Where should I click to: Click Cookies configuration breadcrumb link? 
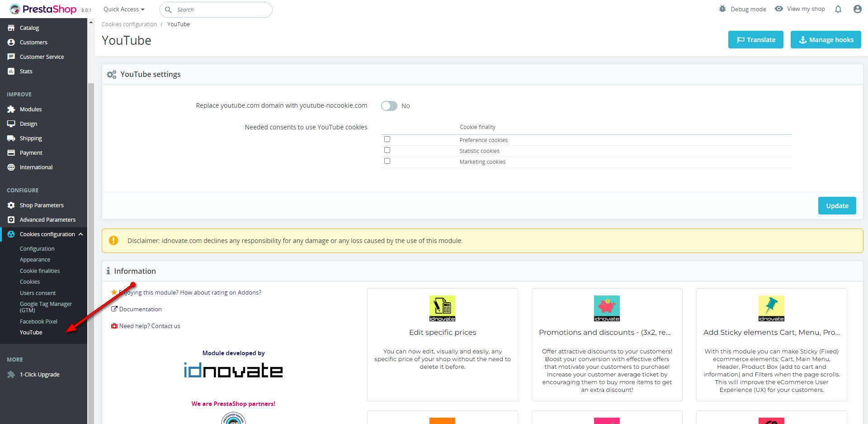[x=129, y=24]
